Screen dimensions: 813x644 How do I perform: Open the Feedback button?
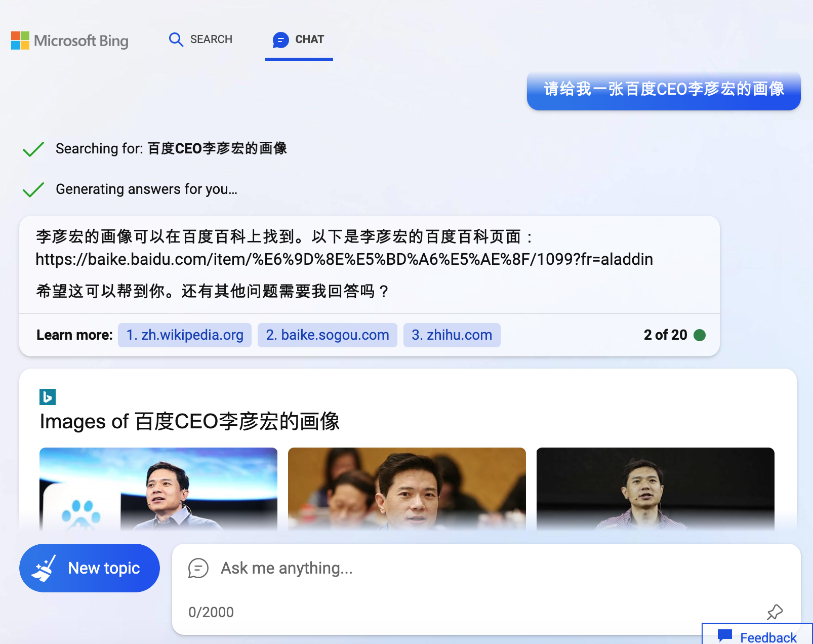pos(757,635)
